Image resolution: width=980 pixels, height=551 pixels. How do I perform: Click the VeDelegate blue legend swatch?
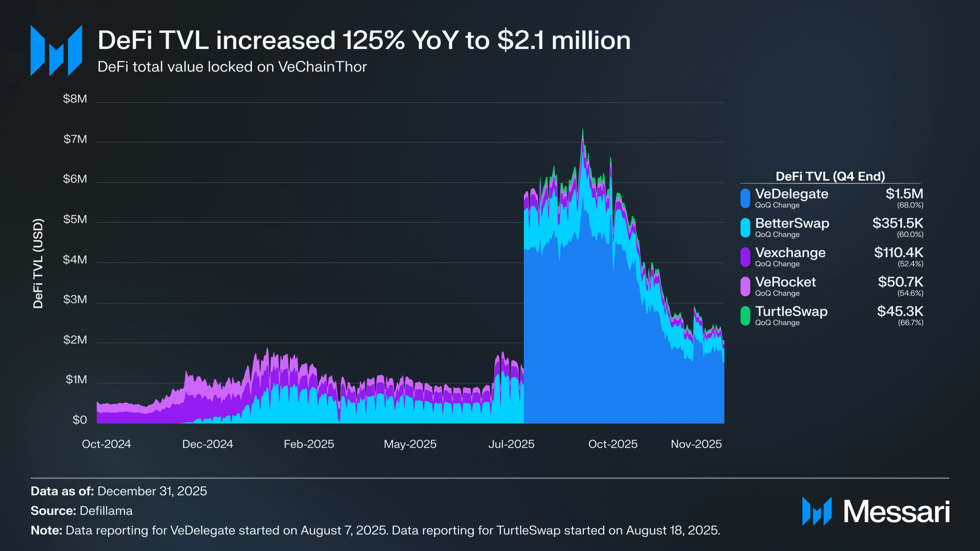745,198
